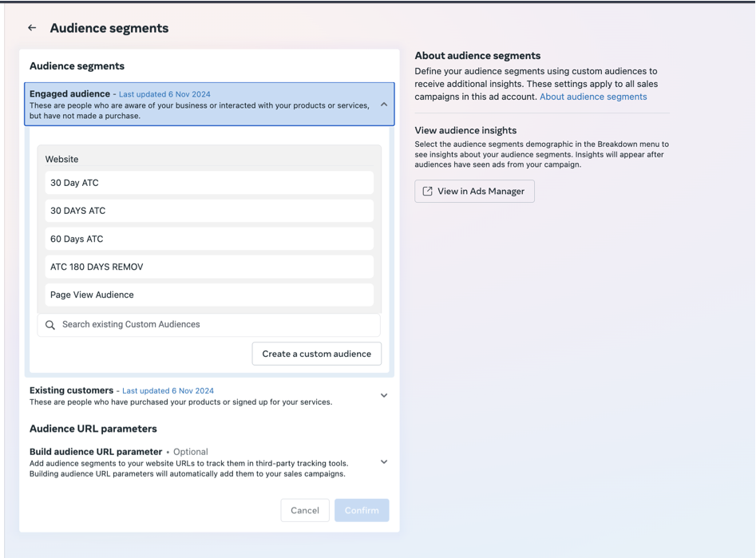
Task: Focus the Search existing Custom Audiences field
Action: 209,325
